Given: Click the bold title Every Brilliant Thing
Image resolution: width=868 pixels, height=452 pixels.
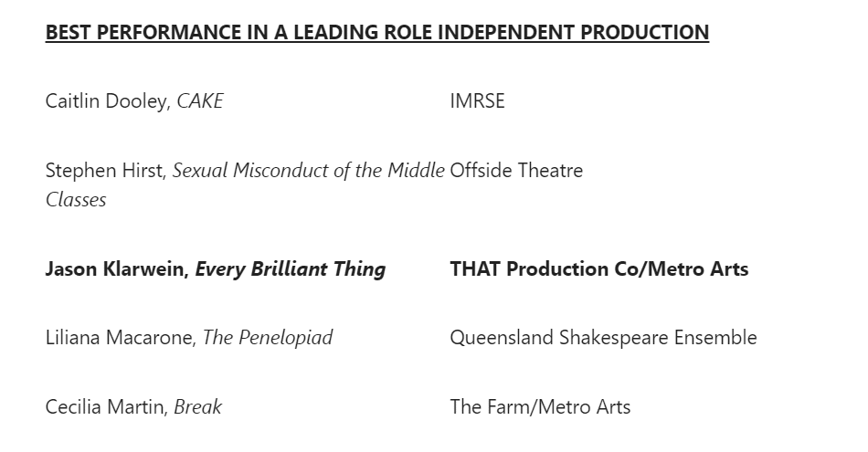Looking at the screenshot, I should [x=291, y=269].
